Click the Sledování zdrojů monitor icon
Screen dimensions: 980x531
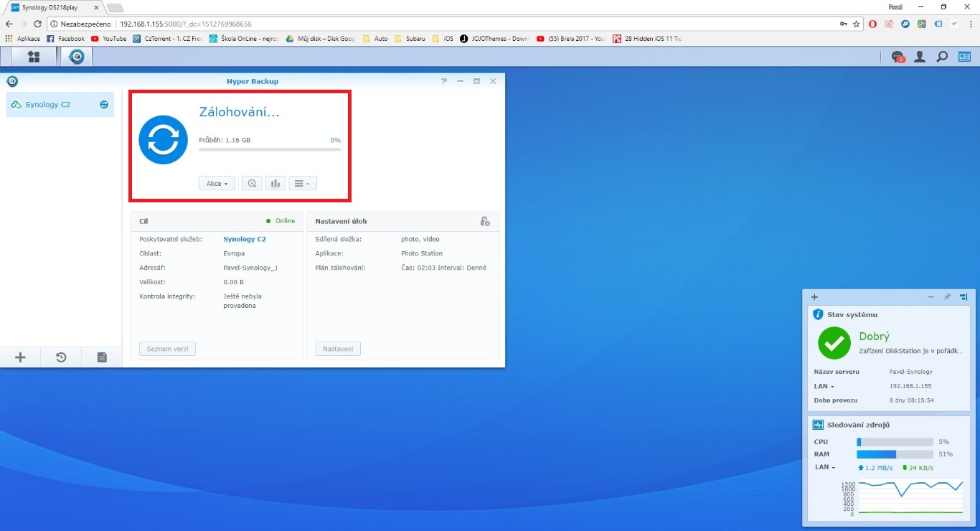pos(818,425)
